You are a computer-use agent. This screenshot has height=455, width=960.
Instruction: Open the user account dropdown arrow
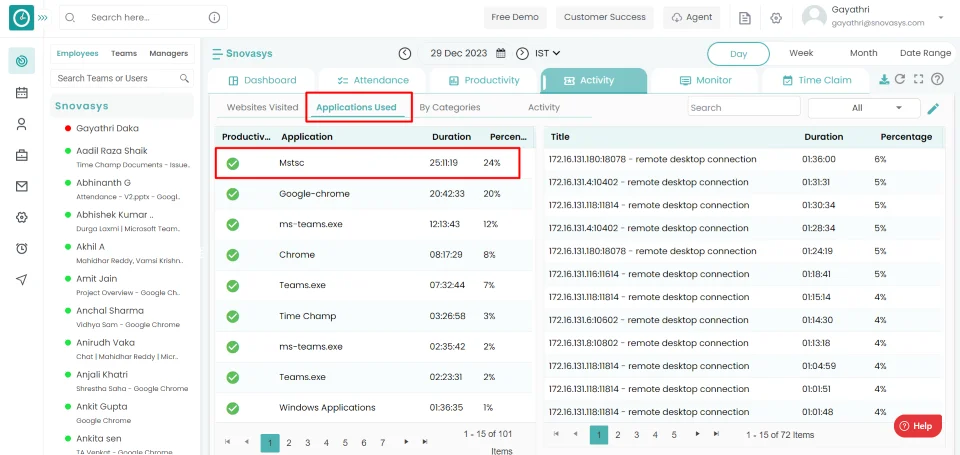click(x=940, y=18)
